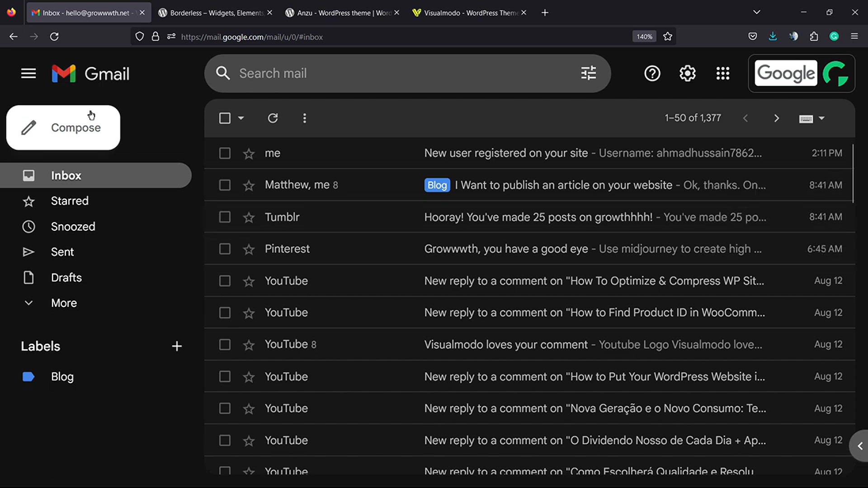868x488 pixels.
Task: Switch to the Anzu WordPress theme tab
Action: pos(342,13)
